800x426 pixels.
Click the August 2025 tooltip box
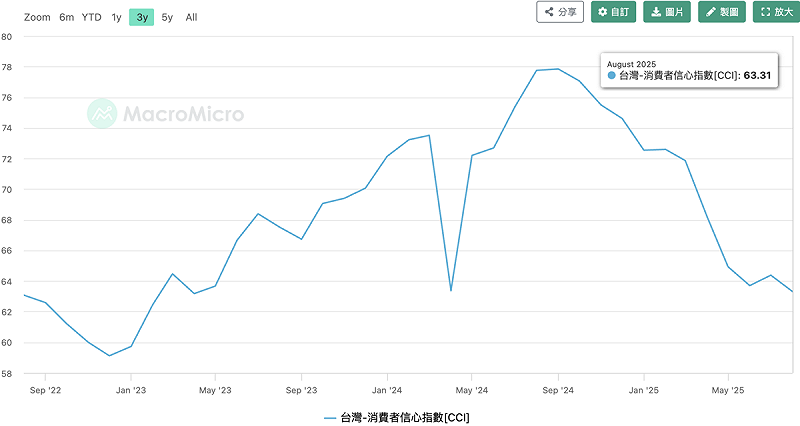(689, 70)
